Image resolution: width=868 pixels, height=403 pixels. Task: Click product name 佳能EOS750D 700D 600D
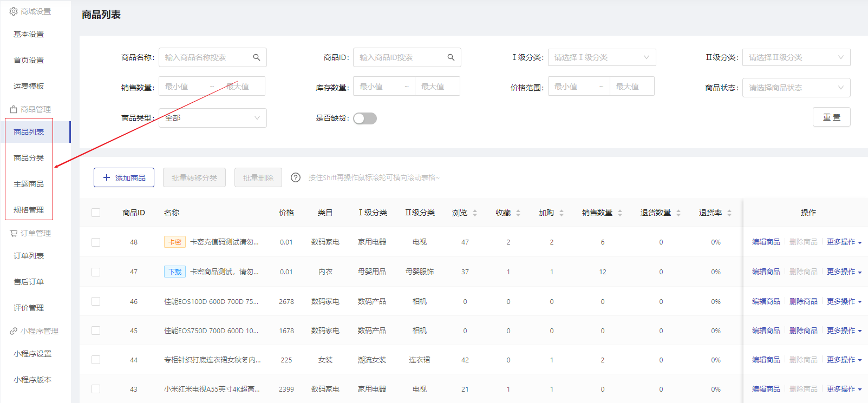[x=211, y=331]
